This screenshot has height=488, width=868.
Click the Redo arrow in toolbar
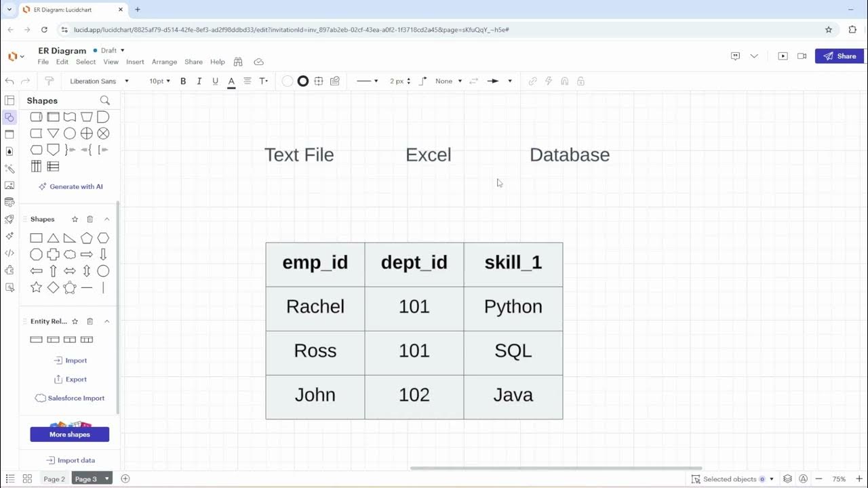point(26,81)
